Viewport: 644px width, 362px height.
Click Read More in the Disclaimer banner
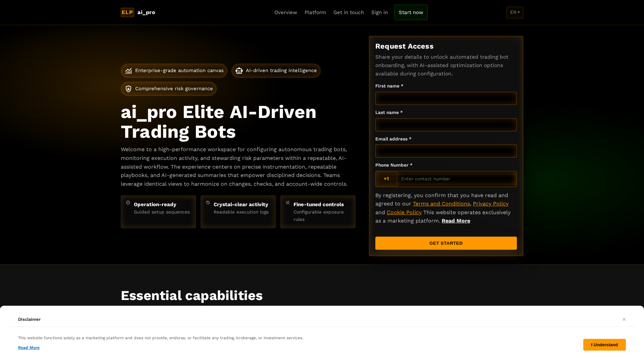point(29,348)
